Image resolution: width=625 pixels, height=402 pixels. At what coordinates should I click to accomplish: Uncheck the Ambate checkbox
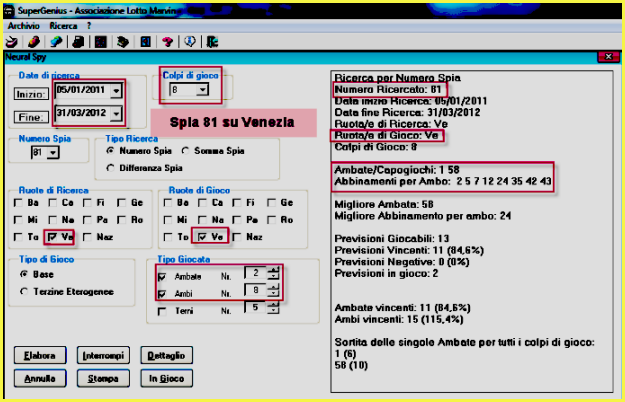point(162,276)
